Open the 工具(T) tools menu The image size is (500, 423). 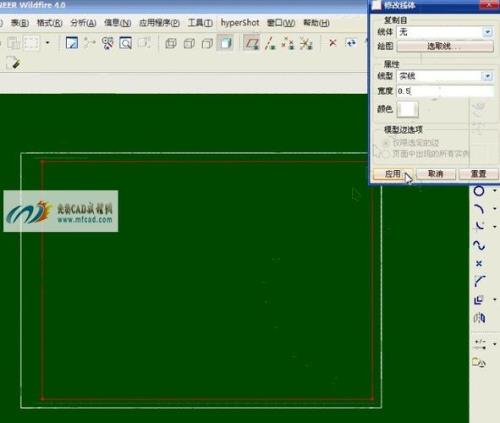coord(200,23)
